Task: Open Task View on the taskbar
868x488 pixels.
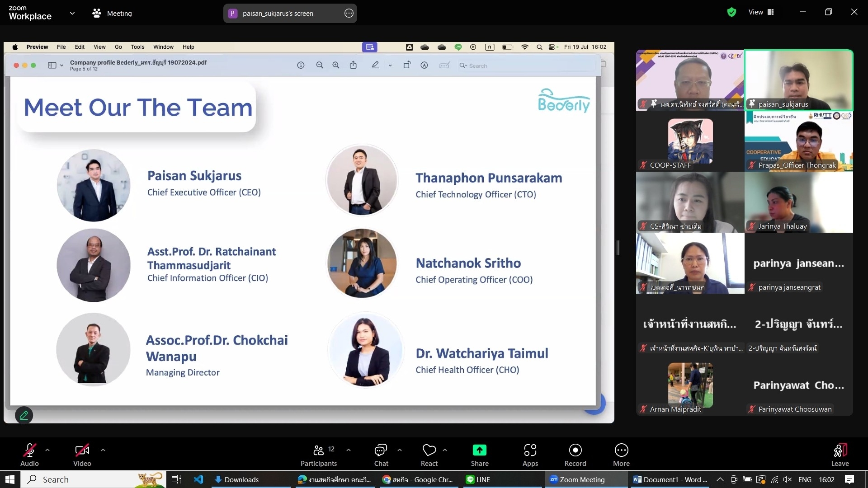Action: tap(176, 479)
